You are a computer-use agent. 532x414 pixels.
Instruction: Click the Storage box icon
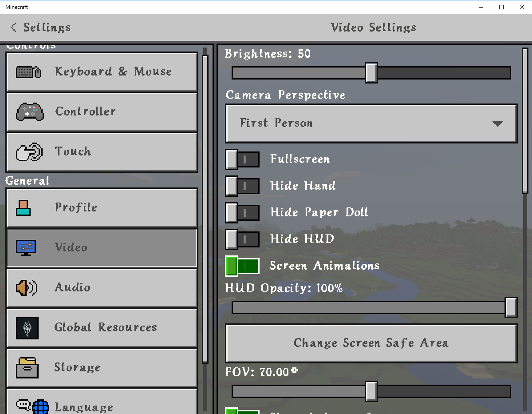[27, 367]
